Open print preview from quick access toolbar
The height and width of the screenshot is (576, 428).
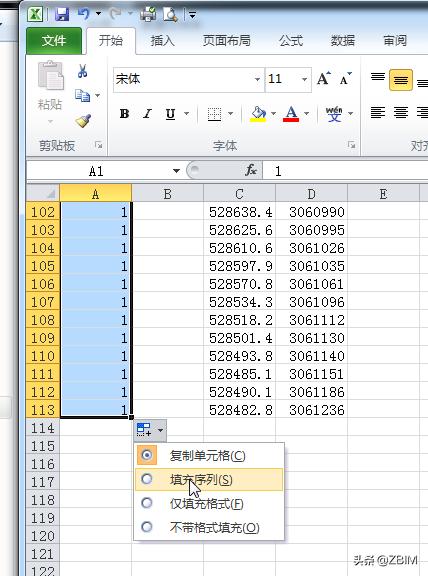pyautogui.click(x=170, y=14)
